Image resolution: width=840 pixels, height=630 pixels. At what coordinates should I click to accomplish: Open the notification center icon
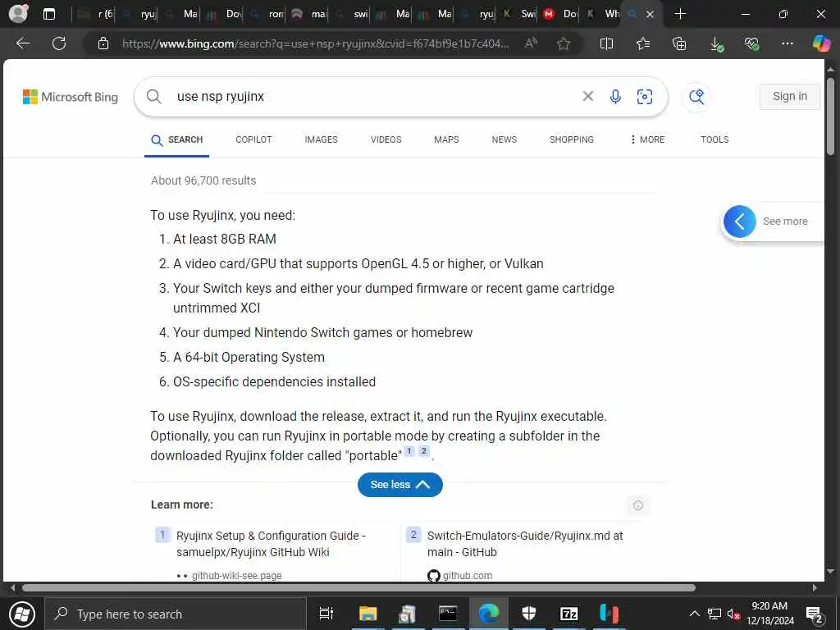814,614
